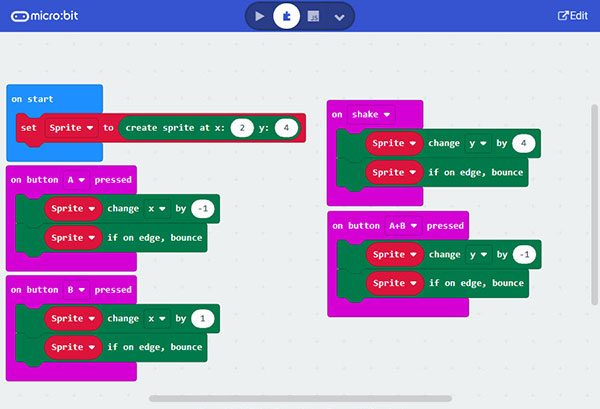Click the play simulator icon
Screen dimensions: 600x409
coord(260,16)
